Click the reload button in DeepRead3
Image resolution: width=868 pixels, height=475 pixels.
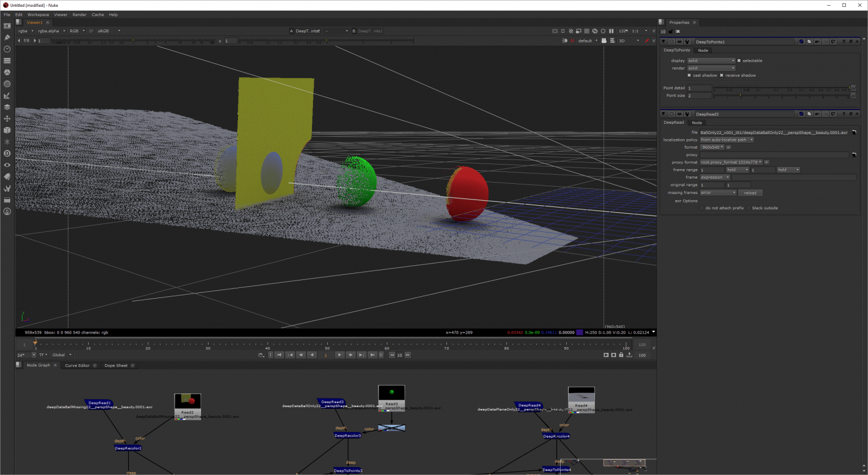[750, 192]
